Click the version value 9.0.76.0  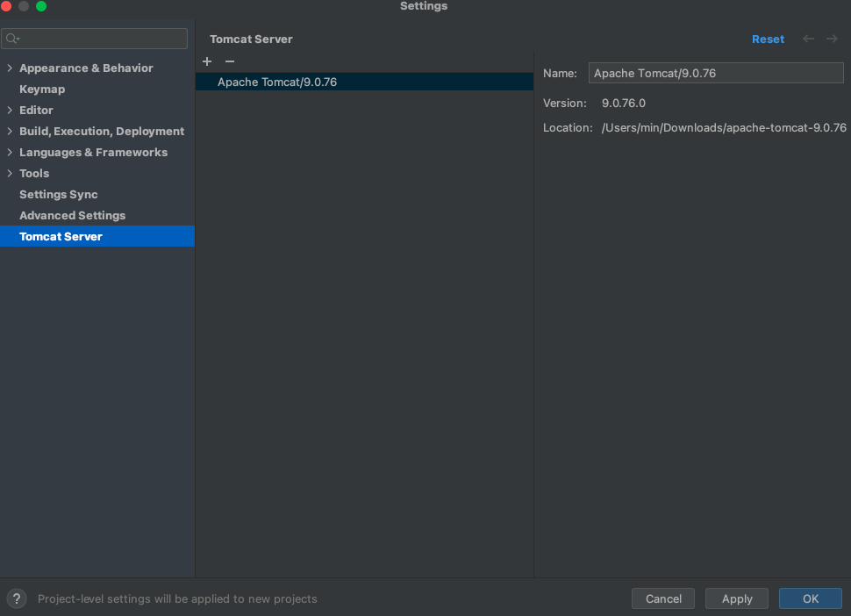tap(624, 104)
